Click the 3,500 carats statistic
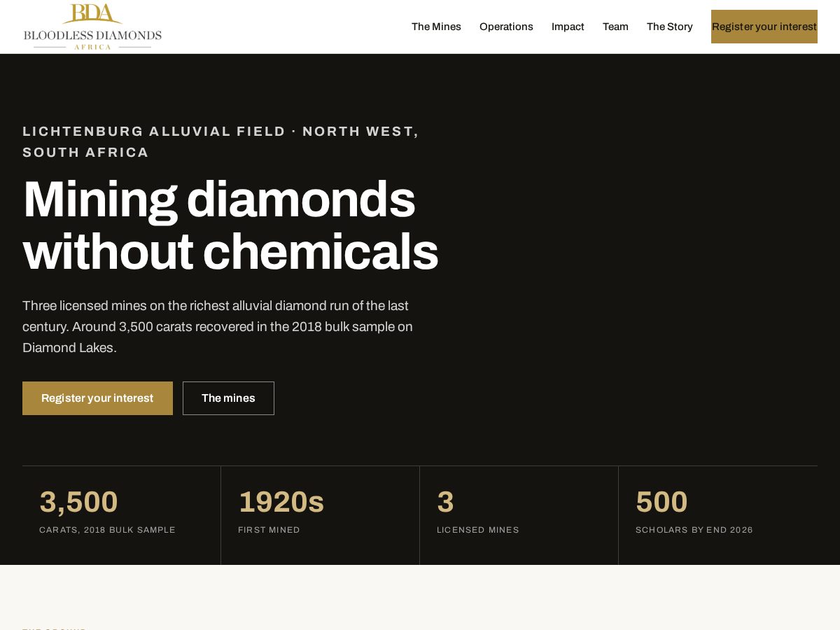Screen dimensions: 840x630 point(78,502)
